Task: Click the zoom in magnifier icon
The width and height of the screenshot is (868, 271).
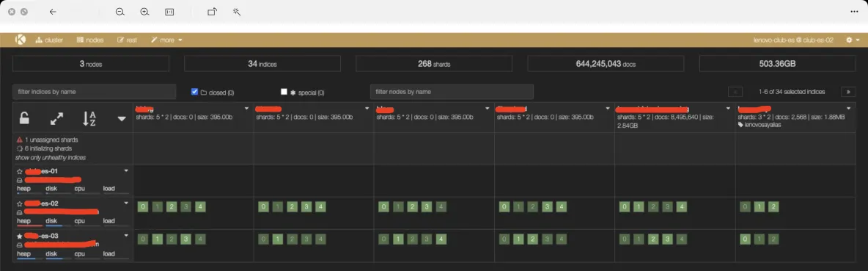Action: 144,12
